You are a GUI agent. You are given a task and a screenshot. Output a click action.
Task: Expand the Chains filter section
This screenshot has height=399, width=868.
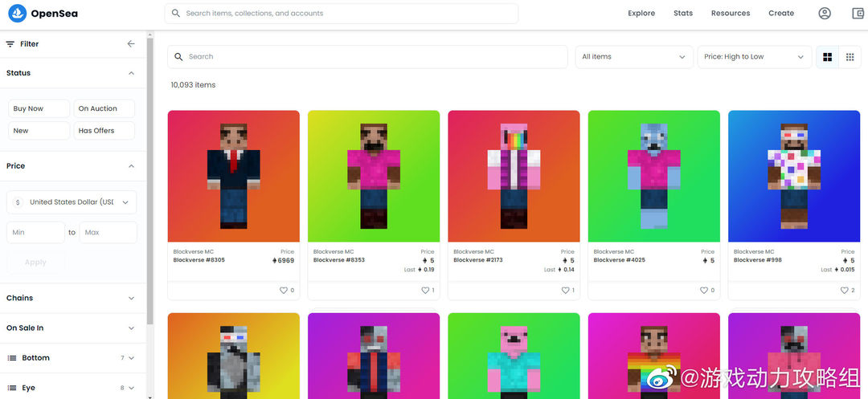(70, 298)
